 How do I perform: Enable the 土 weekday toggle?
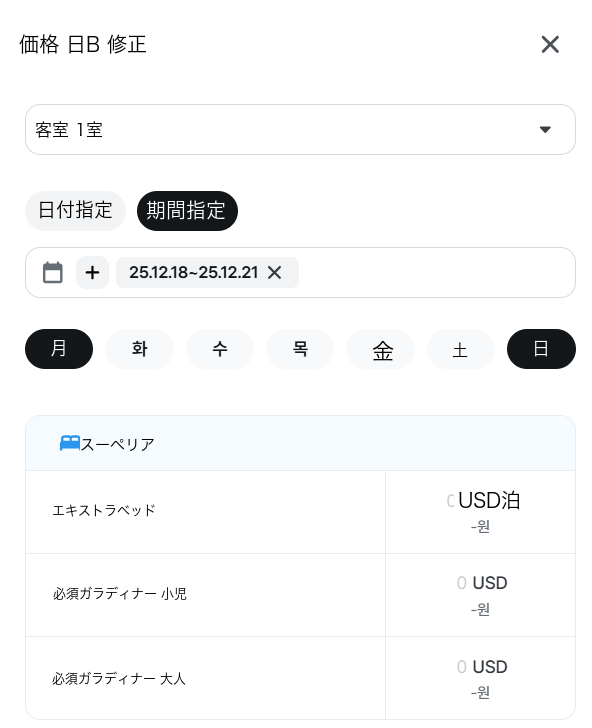pos(461,349)
